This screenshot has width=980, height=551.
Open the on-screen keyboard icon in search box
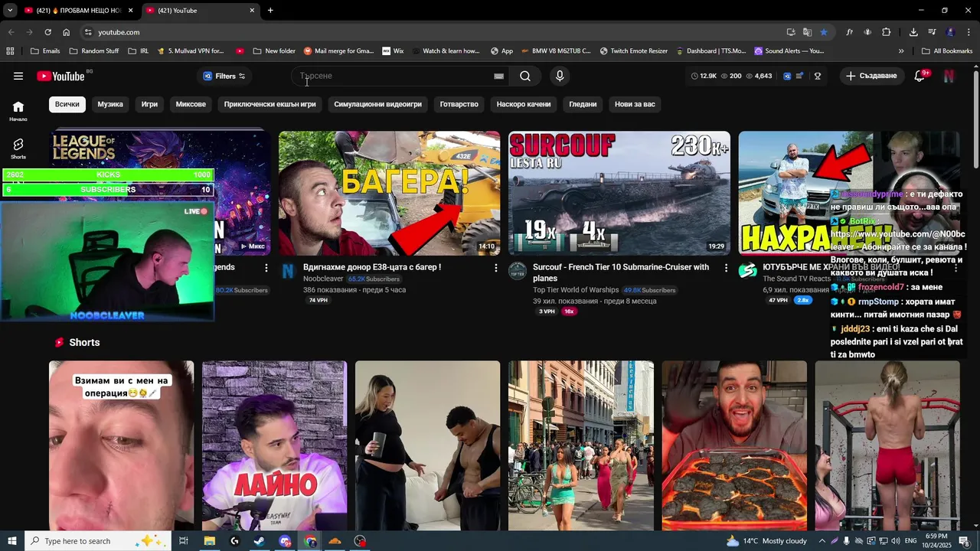(499, 76)
